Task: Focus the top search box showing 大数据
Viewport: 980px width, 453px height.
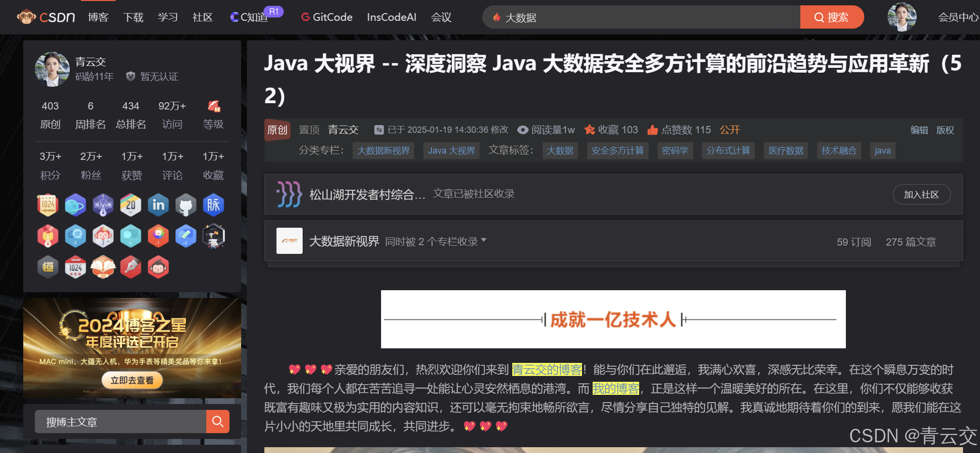Action: pyautogui.click(x=642, y=17)
